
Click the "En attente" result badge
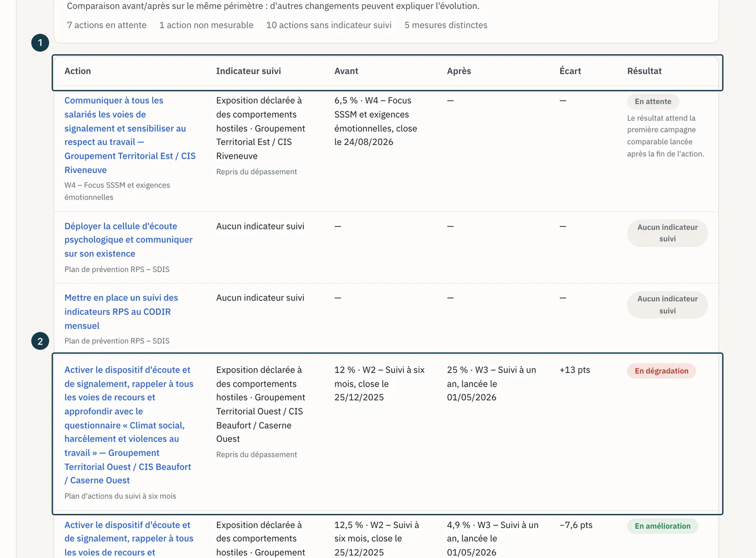click(x=653, y=101)
